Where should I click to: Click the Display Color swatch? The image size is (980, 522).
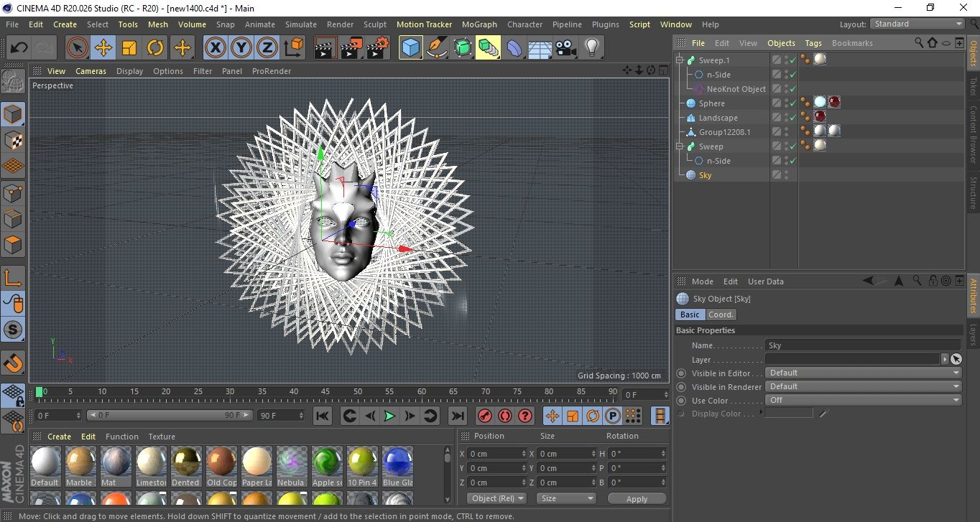789,413
